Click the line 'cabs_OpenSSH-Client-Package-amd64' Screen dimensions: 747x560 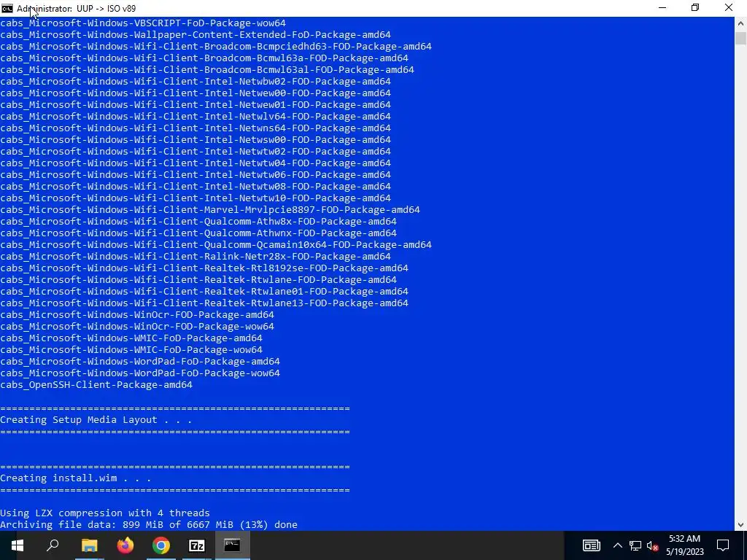(x=96, y=385)
